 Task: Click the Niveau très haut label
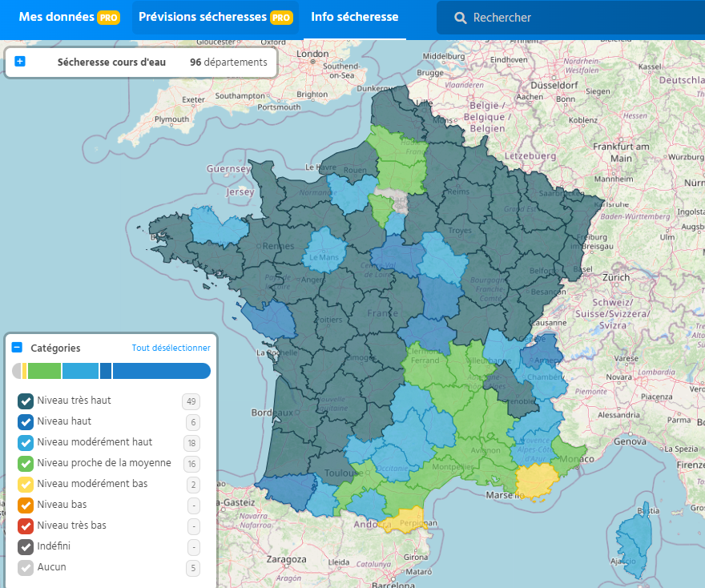click(74, 400)
